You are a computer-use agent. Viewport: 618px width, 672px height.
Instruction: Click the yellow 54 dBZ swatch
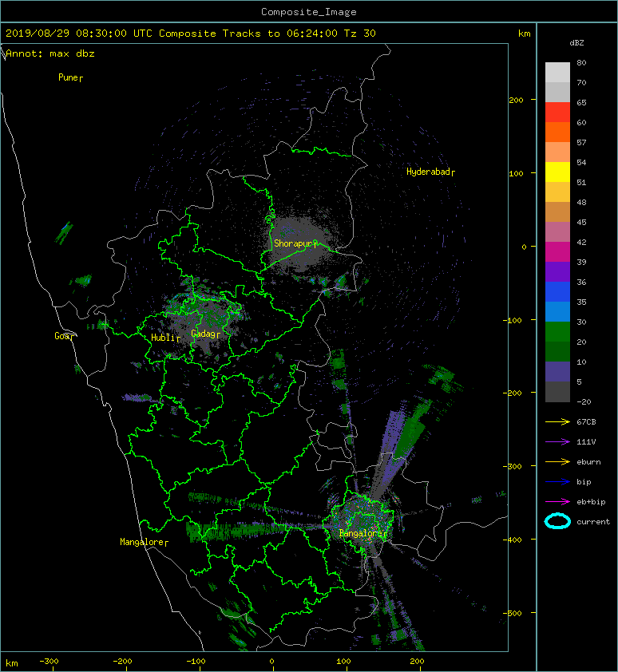click(x=557, y=172)
